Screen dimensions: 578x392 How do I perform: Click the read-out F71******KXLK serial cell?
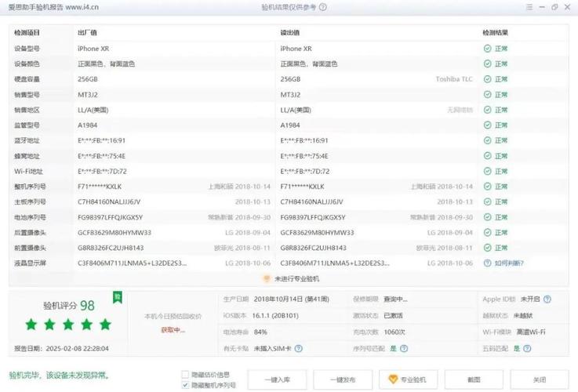point(302,187)
